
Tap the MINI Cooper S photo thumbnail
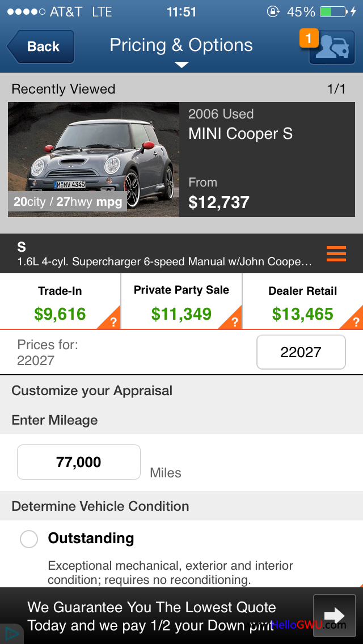tap(94, 159)
